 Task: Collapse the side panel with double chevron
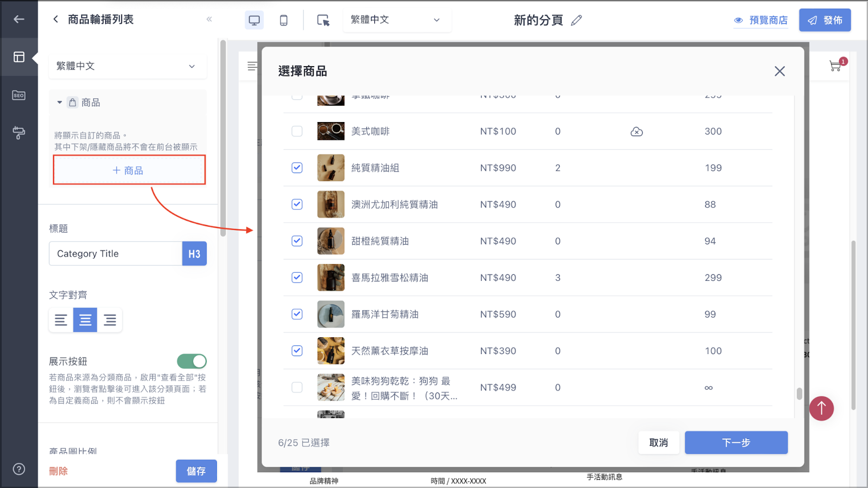click(209, 20)
